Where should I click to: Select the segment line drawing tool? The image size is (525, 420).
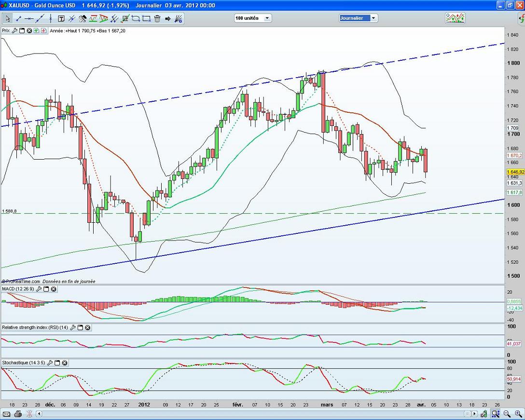(18, 19)
